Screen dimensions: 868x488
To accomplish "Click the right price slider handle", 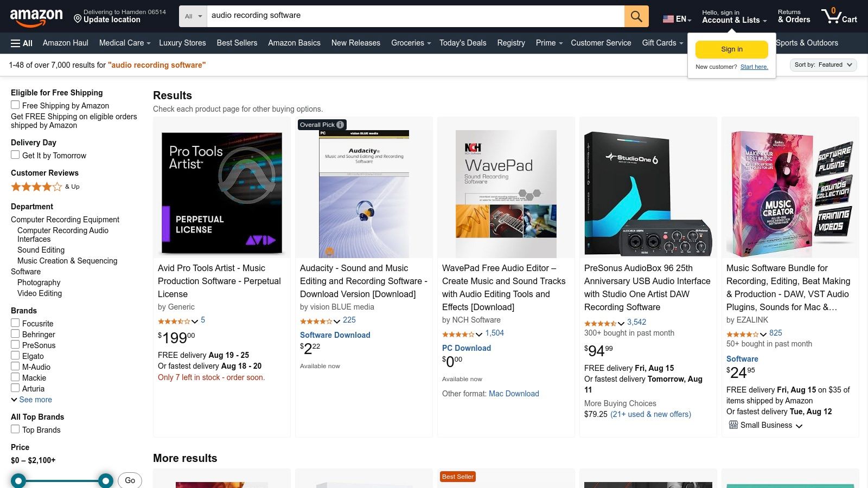I will pos(106,480).
